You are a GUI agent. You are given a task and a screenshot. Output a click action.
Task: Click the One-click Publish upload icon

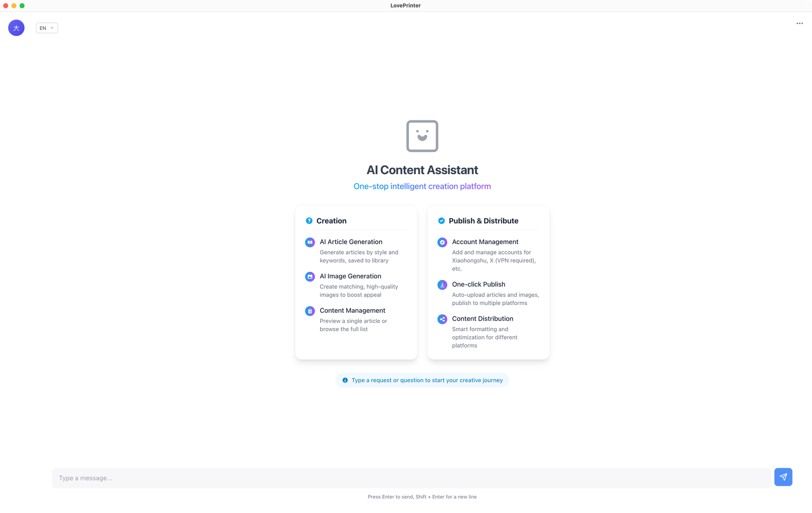click(x=442, y=285)
